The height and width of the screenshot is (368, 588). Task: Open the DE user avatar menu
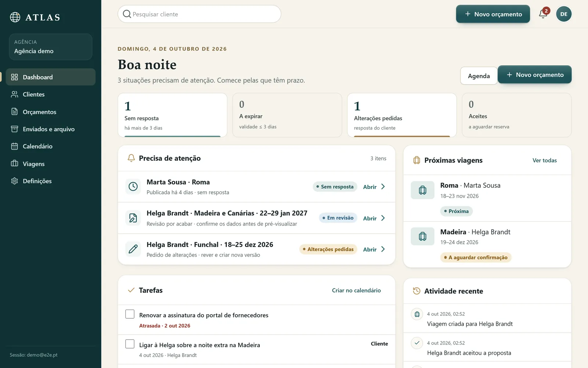tap(564, 14)
